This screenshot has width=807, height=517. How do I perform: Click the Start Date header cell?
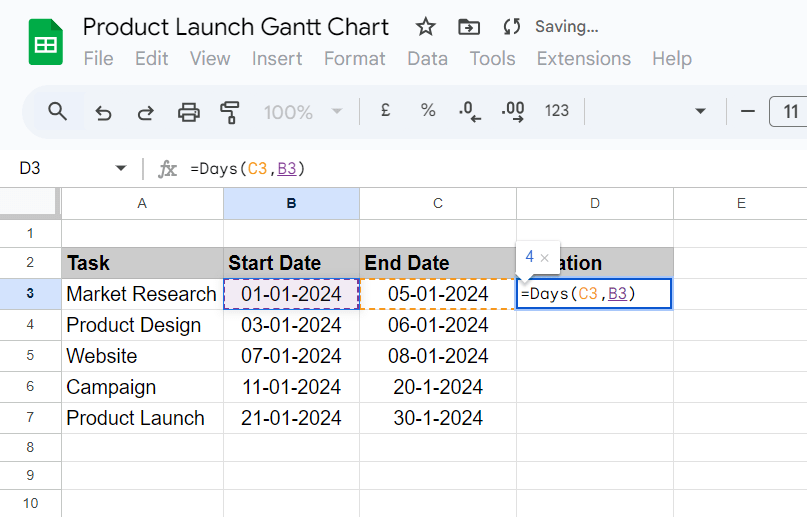[x=291, y=263]
